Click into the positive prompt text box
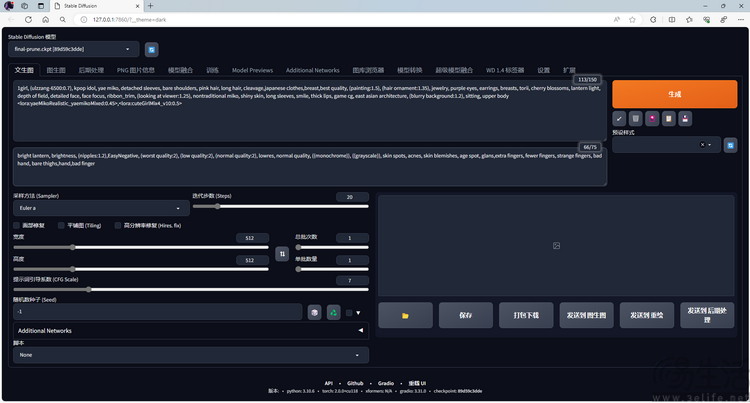The image size is (750, 403). pyautogui.click(x=309, y=111)
